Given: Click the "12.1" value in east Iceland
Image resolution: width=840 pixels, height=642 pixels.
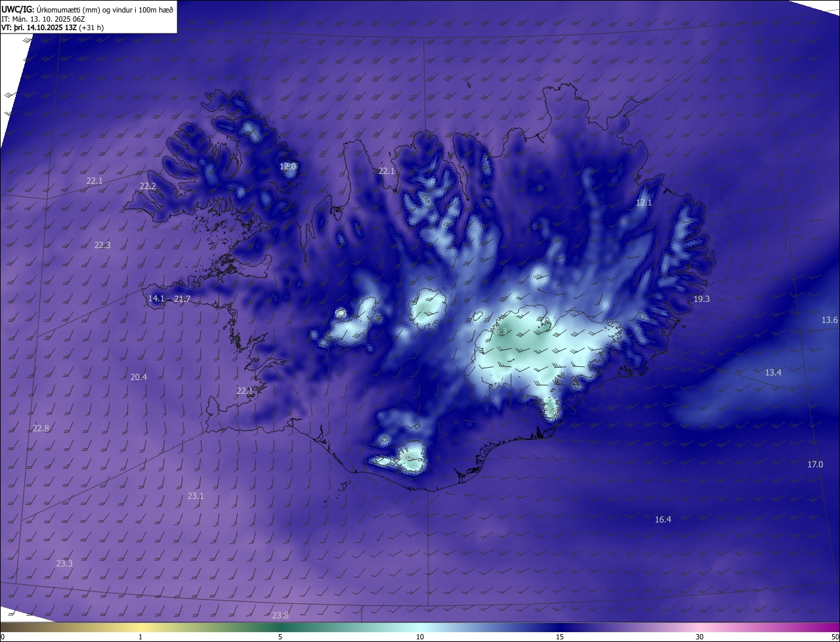Looking at the screenshot, I should [644, 203].
